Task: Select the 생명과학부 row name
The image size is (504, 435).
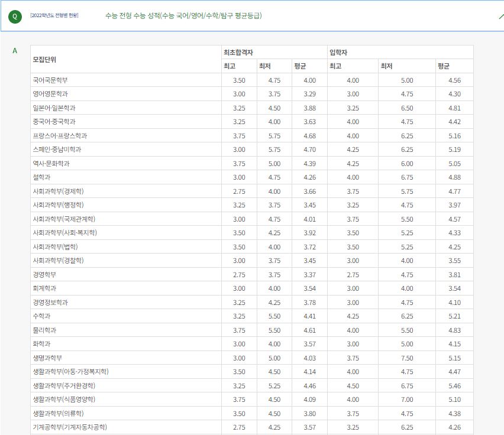Action: pyautogui.click(x=47, y=358)
